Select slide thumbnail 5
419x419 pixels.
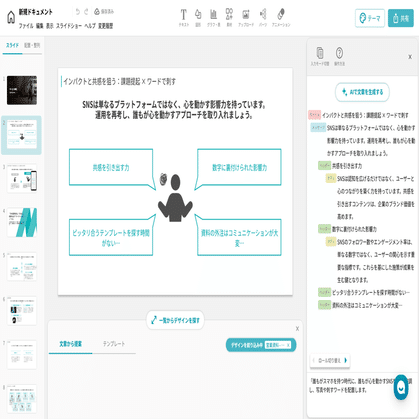coord(22,267)
